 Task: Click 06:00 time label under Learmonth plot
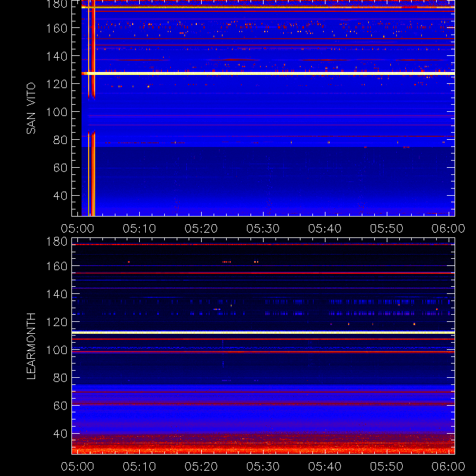pos(449,466)
